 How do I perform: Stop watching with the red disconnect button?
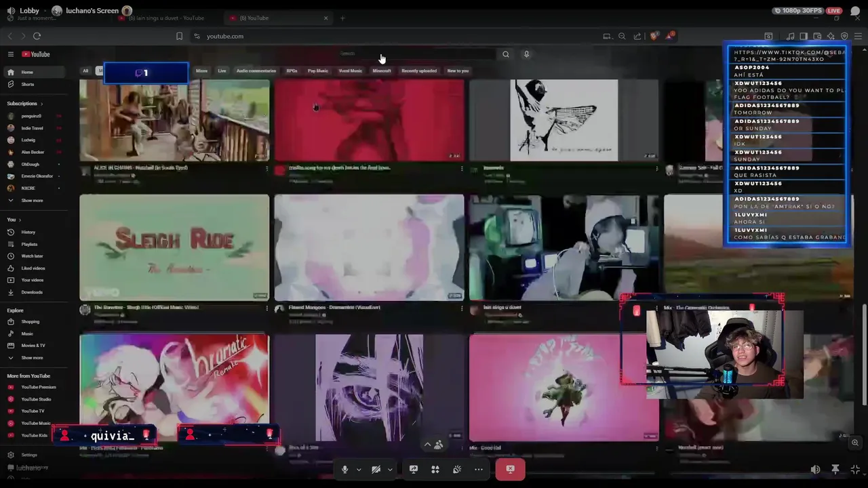[x=510, y=469]
